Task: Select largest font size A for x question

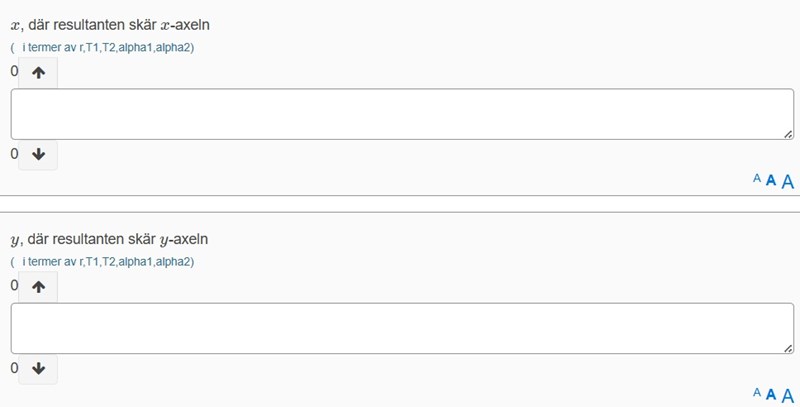Action: (x=787, y=181)
